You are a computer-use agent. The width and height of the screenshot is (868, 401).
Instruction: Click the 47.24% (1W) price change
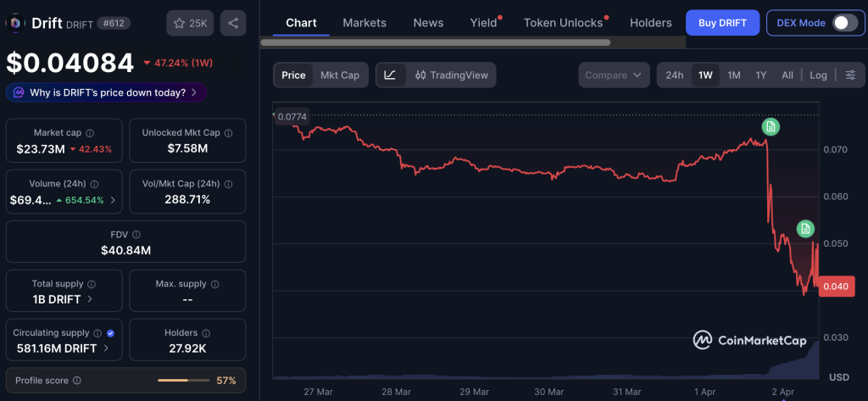click(179, 63)
